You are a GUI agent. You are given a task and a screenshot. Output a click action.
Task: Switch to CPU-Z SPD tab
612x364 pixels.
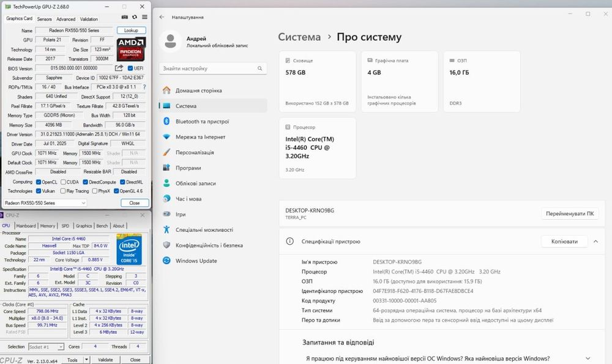pos(65,226)
